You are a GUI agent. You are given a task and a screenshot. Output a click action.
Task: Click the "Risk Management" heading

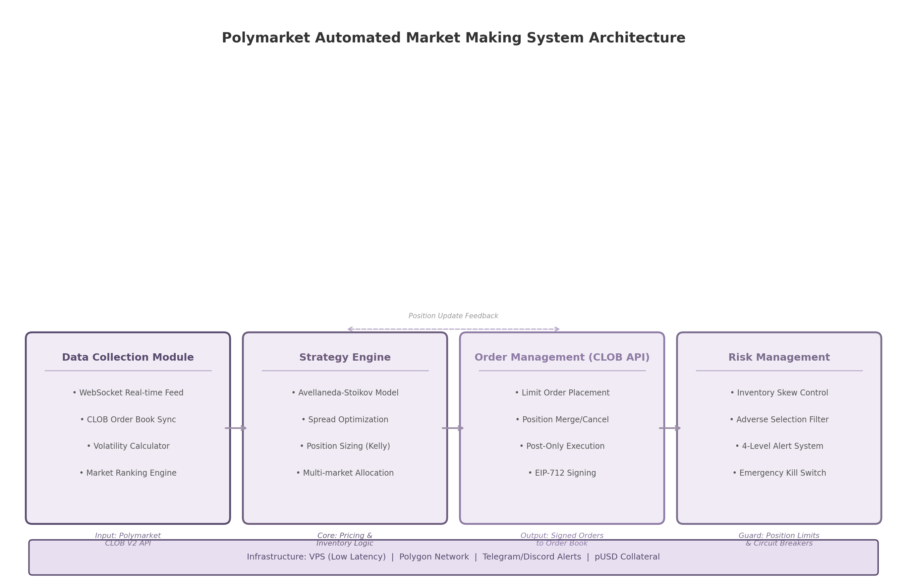(779, 357)
